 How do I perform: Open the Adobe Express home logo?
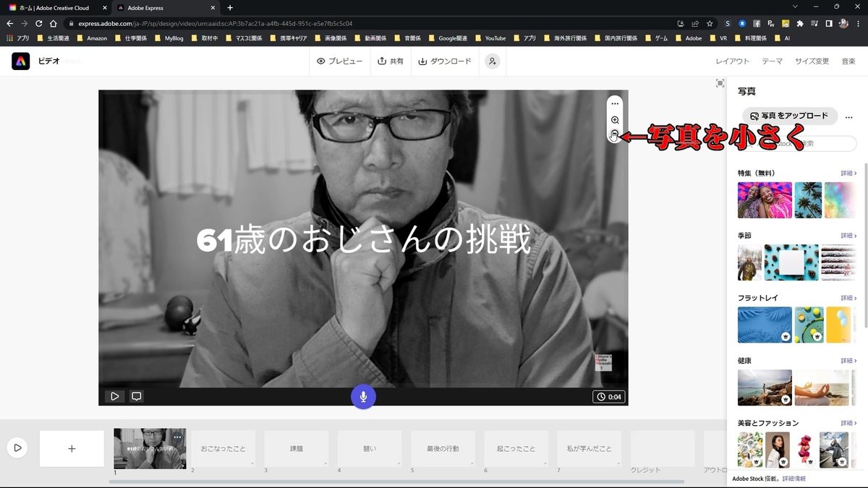(x=20, y=61)
